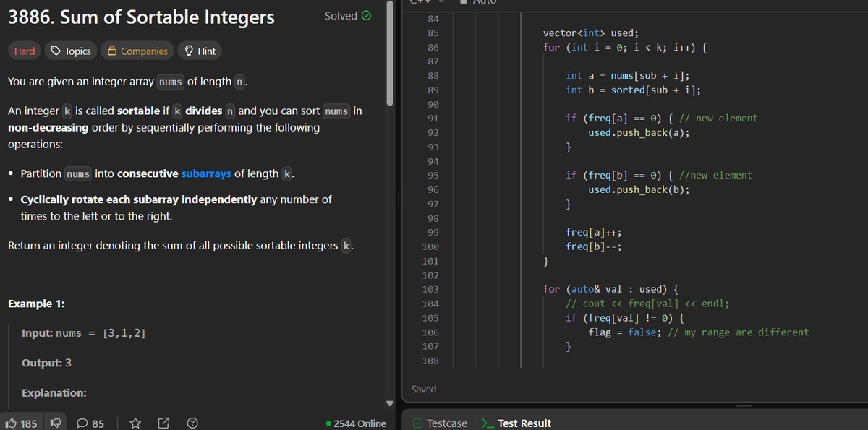Click line number 99 in the gutter
The height and width of the screenshot is (430, 868).
point(433,232)
